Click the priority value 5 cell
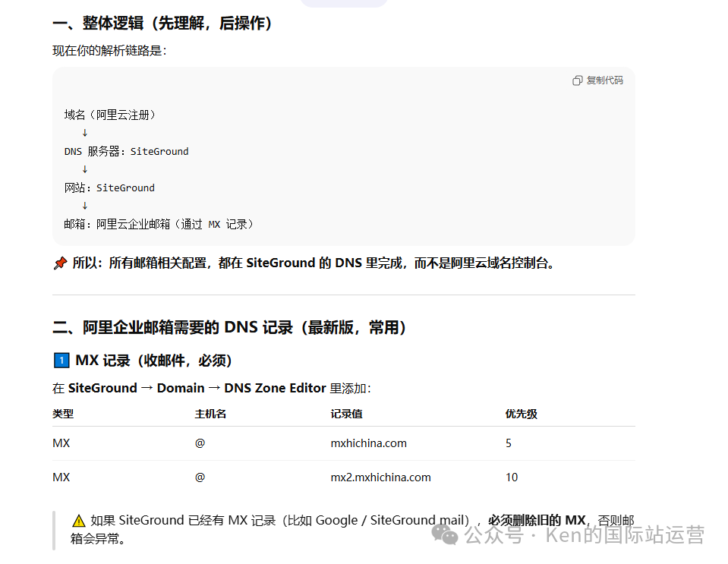This screenshot has width=728, height=564. coord(508,443)
